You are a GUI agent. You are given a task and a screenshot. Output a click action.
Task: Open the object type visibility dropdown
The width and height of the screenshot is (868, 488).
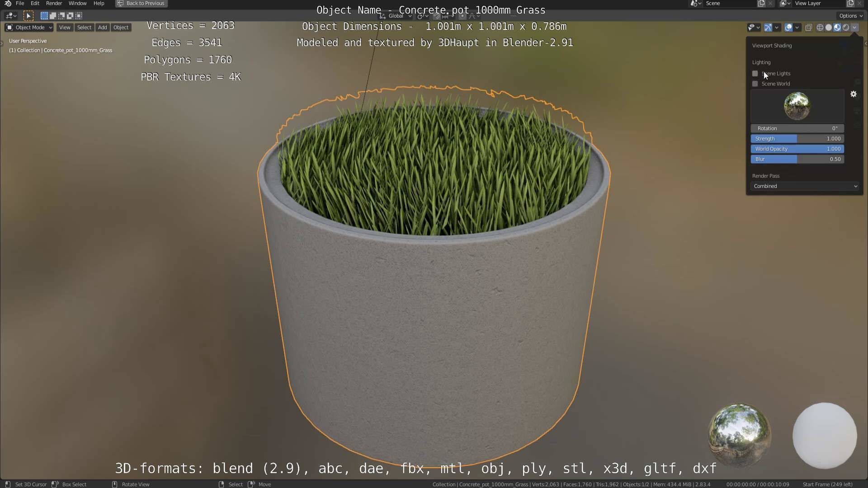[754, 28]
